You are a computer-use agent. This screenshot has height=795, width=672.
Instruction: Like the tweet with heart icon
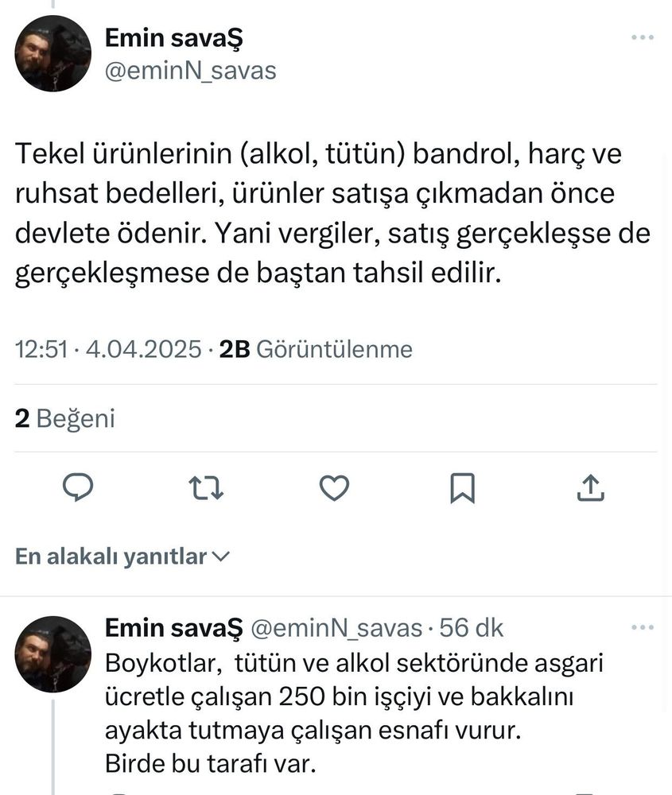[x=334, y=487]
